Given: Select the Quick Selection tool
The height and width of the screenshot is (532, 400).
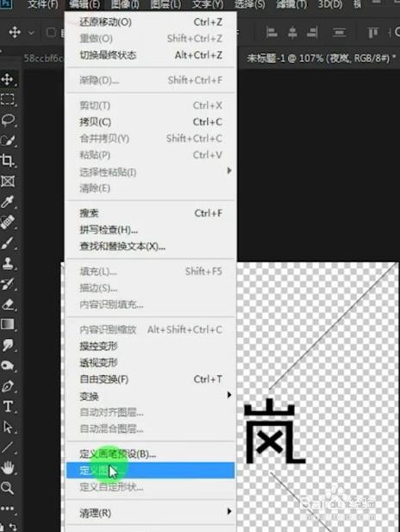Looking at the screenshot, I should (8, 141).
